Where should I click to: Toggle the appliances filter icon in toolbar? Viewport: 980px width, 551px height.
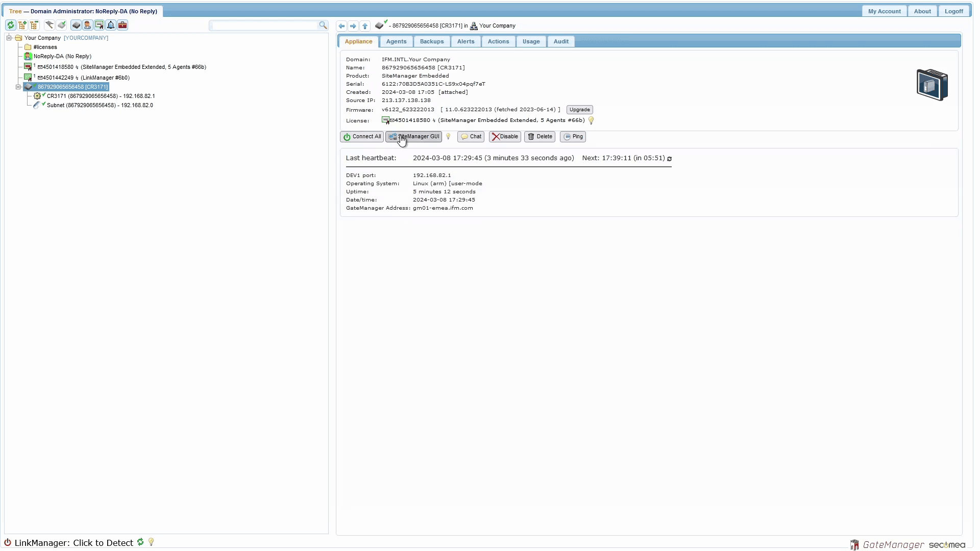76,25
